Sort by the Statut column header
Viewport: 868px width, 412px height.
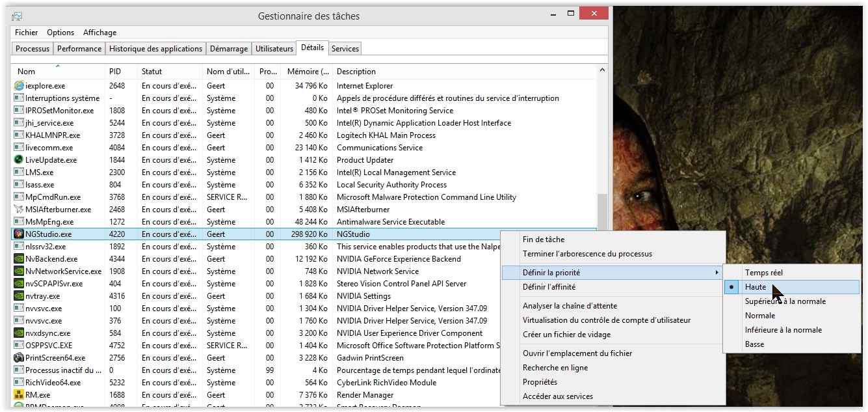[170, 71]
